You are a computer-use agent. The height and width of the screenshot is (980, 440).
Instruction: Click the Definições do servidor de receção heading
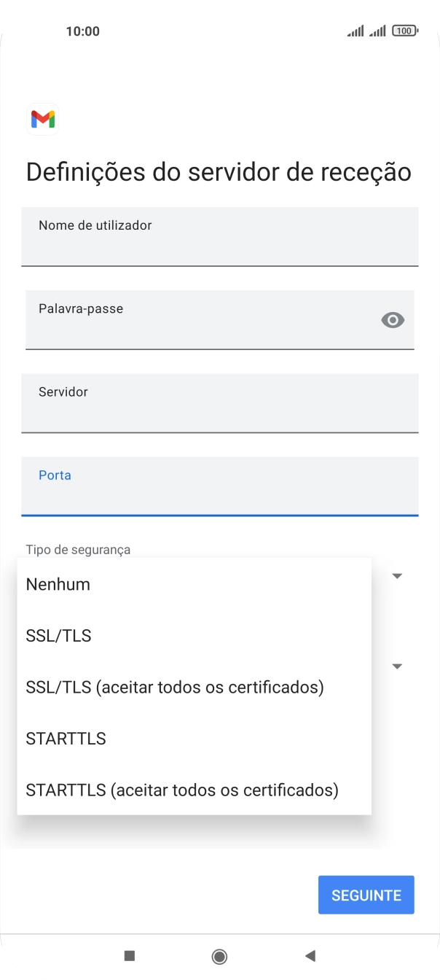pyautogui.click(x=218, y=171)
